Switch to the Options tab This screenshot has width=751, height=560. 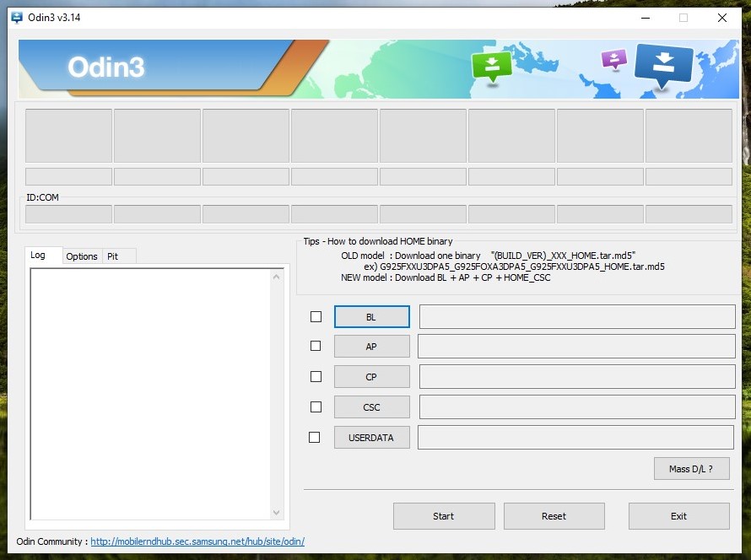(82, 256)
